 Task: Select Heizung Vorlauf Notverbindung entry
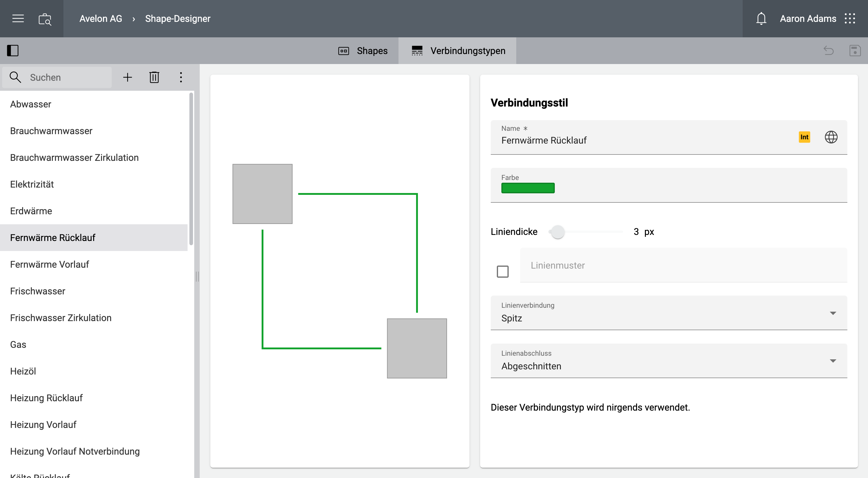coord(94,451)
